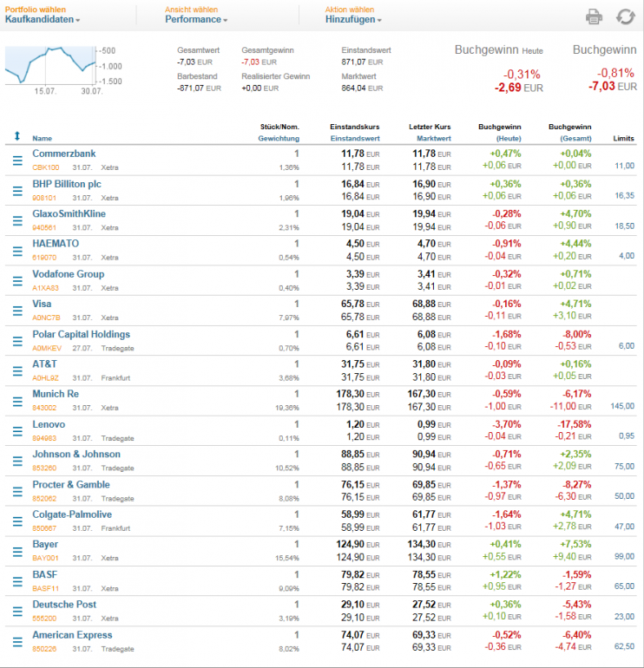Open the Deutsche Post link
Image resolution: width=644 pixels, height=668 pixels.
coord(64,605)
